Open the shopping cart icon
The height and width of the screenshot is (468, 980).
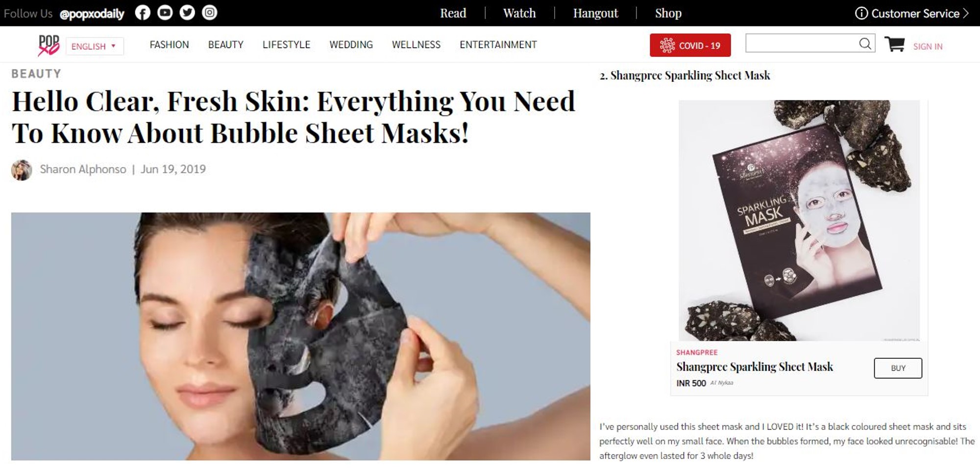pyautogui.click(x=894, y=44)
